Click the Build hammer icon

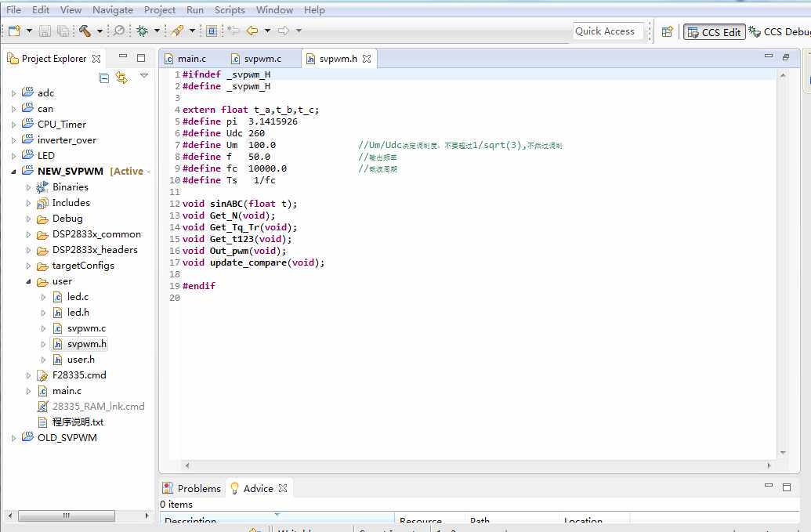coord(84,31)
